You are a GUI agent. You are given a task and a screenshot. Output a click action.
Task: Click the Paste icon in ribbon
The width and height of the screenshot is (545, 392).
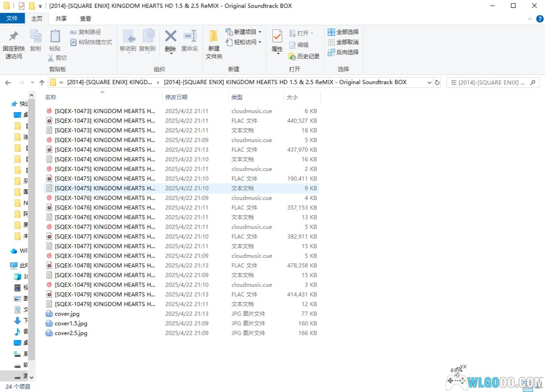click(x=55, y=37)
